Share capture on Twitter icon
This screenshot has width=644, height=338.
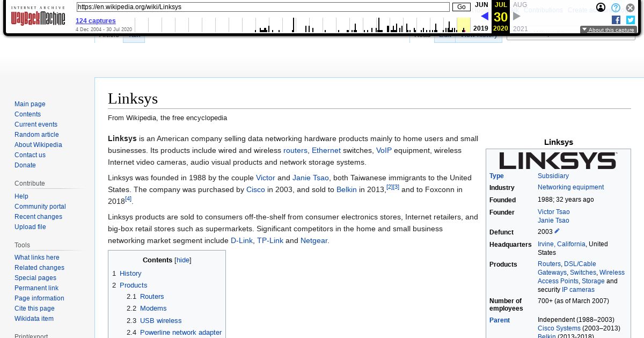pos(631,20)
